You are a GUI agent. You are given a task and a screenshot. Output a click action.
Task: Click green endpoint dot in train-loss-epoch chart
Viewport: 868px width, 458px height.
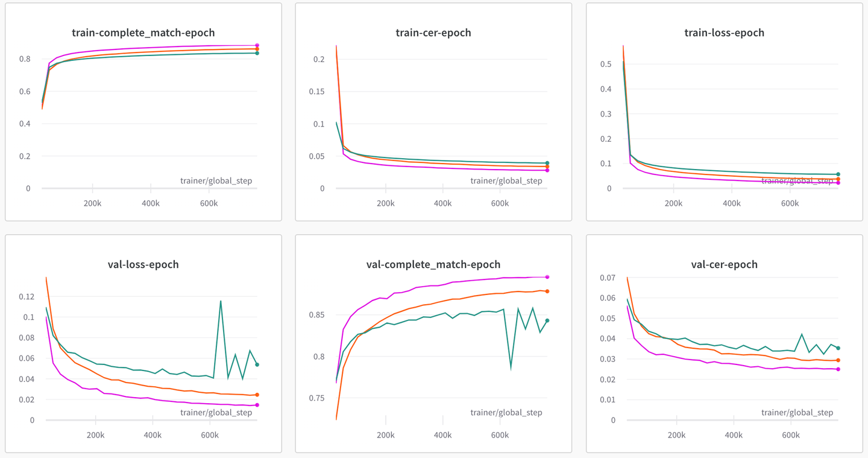tap(838, 174)
